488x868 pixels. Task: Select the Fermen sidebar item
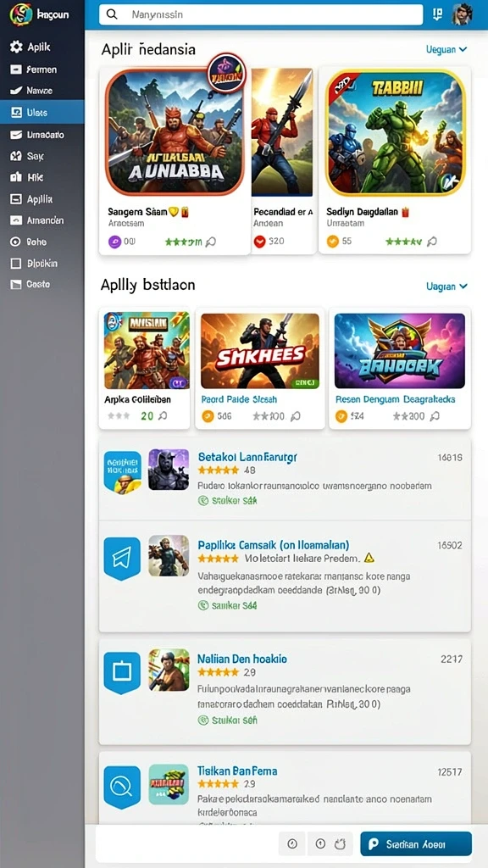pos(42,70)
